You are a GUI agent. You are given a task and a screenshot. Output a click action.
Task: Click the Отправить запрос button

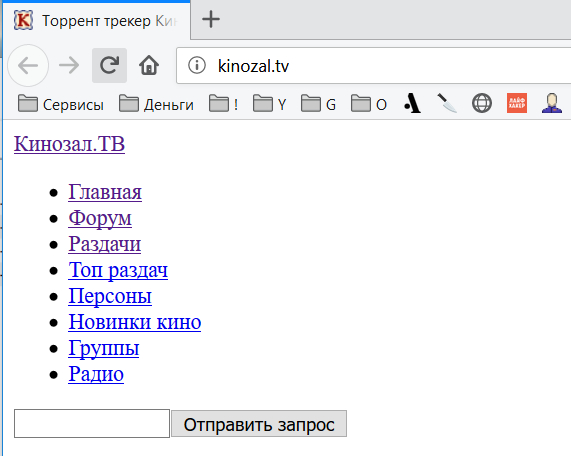pyautogui.click(x=259, y=424)
